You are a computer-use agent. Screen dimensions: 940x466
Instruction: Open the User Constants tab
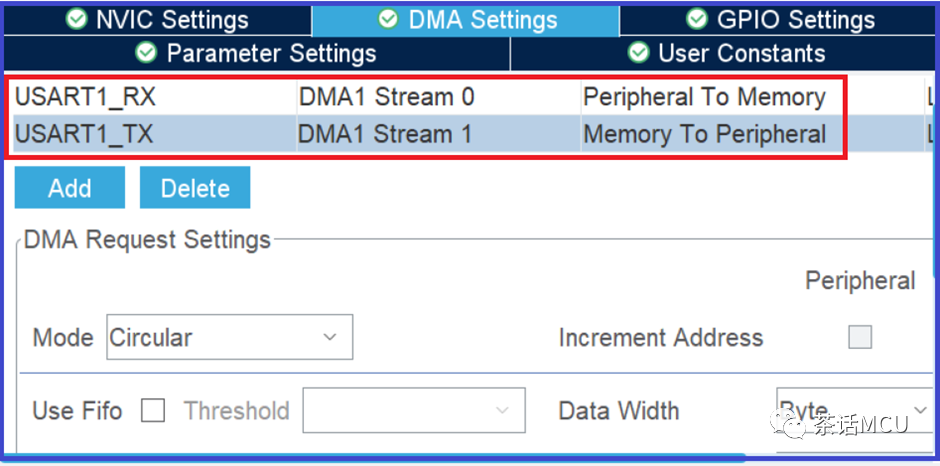click(724, 53)
